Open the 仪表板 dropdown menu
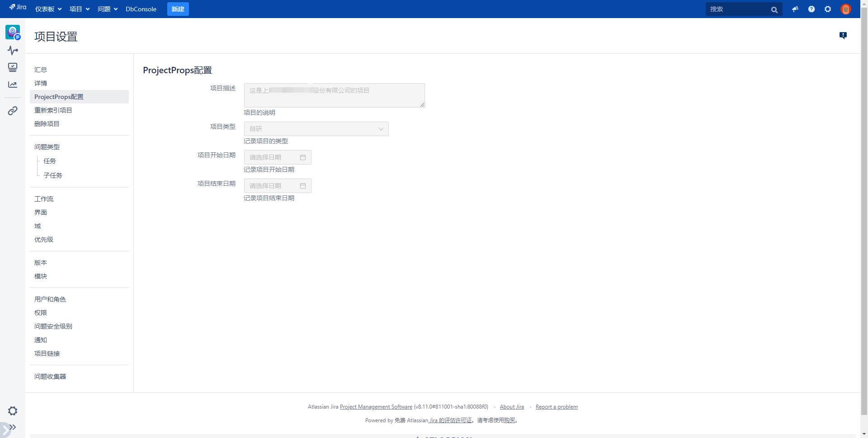The image size is (868, 438). (x=48, y=9)
